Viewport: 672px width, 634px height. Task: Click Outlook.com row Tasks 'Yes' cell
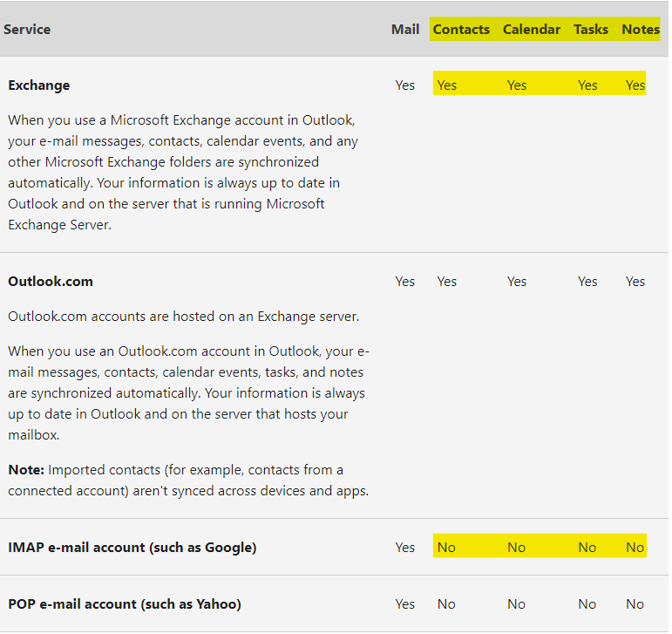587,281
